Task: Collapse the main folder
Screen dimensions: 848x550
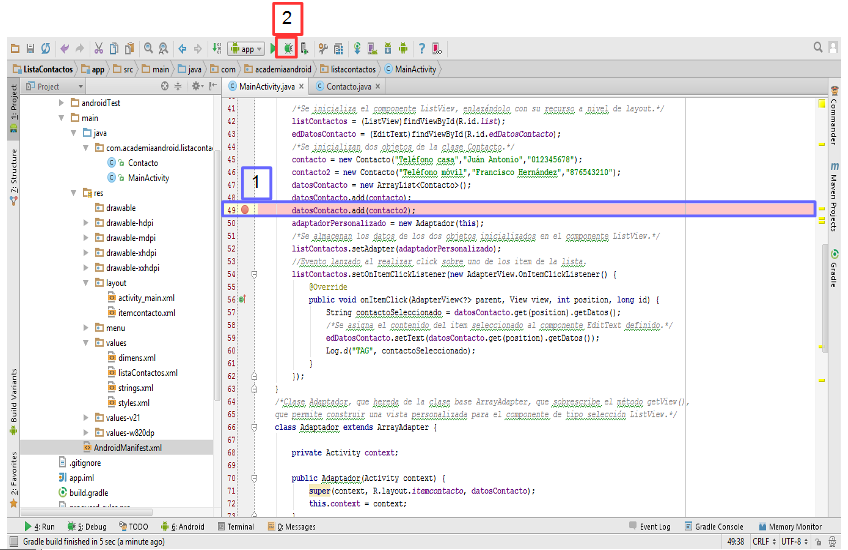Action: pyautogui.click(x=61, y=118)
